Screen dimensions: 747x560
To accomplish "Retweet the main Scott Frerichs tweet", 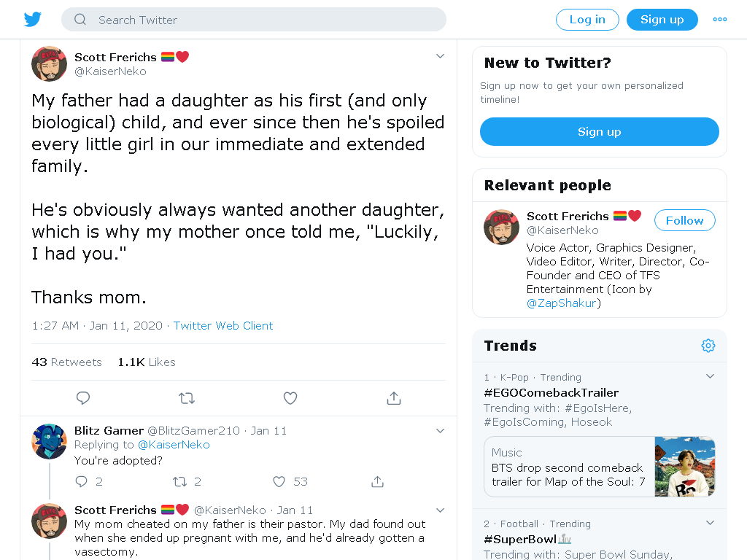I will [187, 398].
